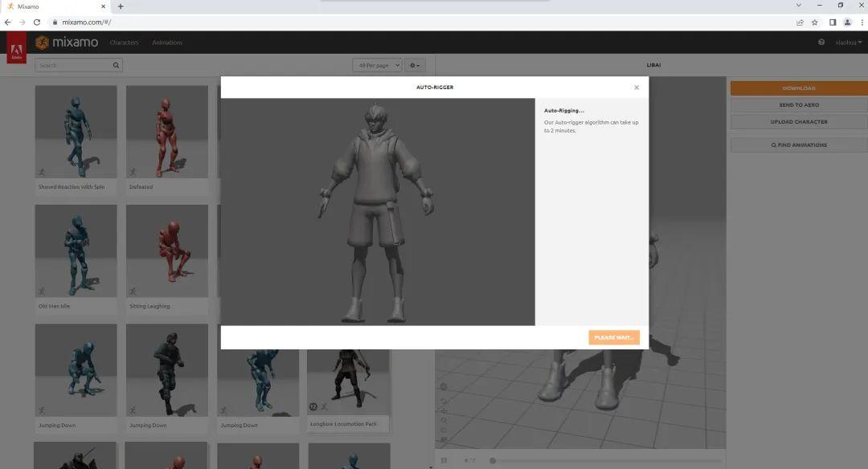
Task: Toggle the skeleton icon on the Defeated thumbnail
Action: point(131,172)
